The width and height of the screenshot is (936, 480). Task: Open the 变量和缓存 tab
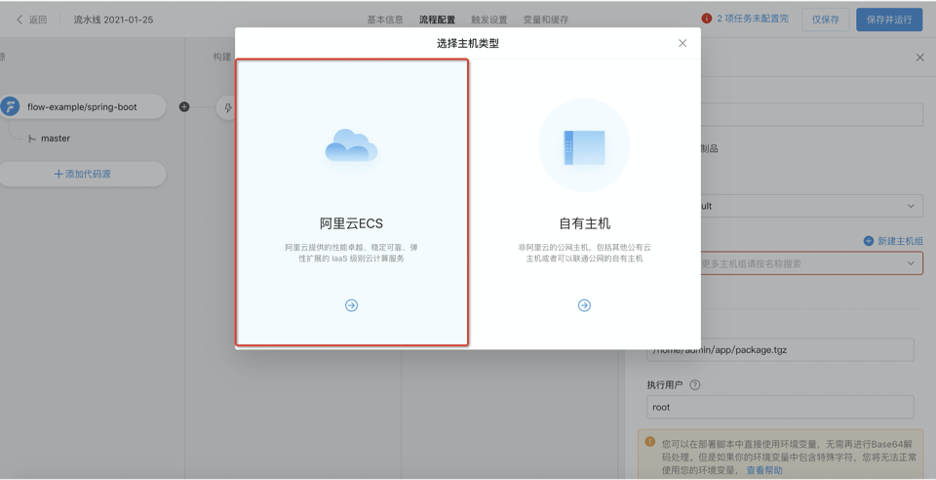pos(546,20)
